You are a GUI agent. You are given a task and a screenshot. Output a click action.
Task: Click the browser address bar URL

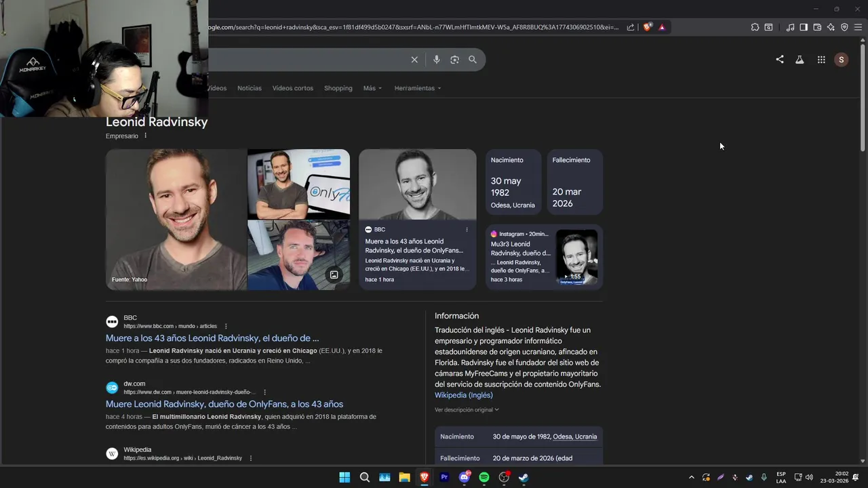(x=414, y=27)
